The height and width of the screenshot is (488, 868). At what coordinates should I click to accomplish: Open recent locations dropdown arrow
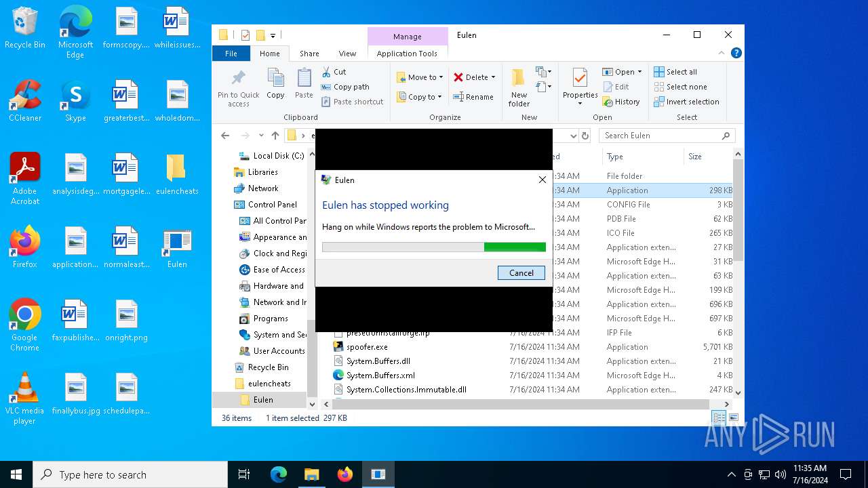click(x=261, y=136)
